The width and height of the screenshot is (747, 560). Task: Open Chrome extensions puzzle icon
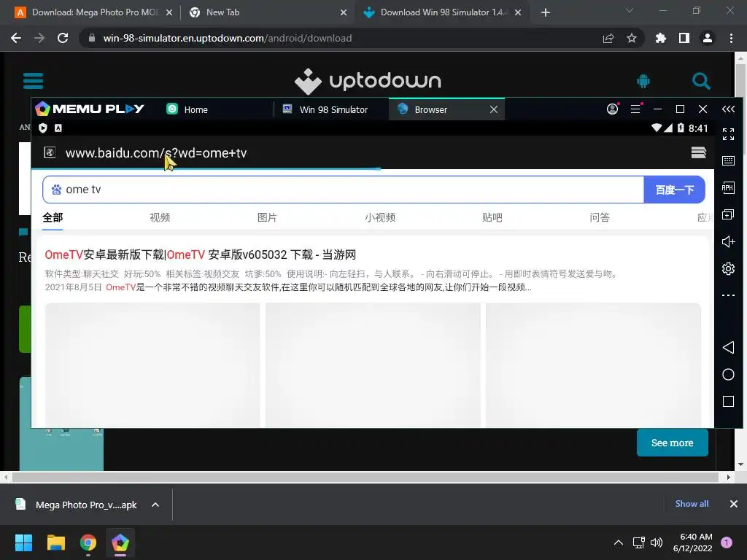point(661,38)
